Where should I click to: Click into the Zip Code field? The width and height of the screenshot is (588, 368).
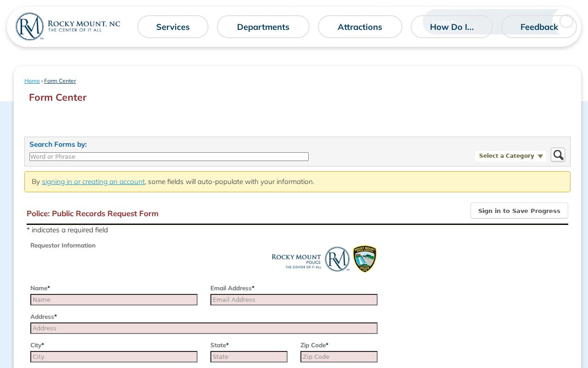tap(339, 356)
